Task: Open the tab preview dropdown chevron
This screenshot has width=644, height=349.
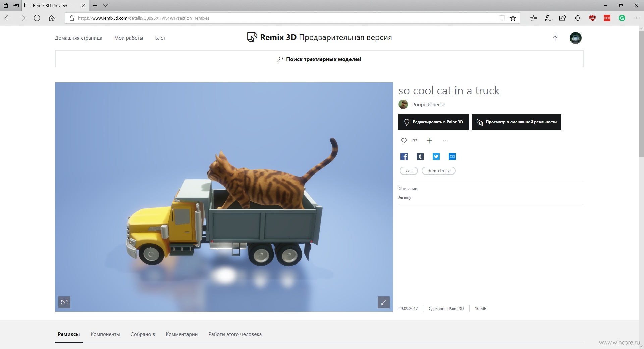Action: click(x=105, y=5)
